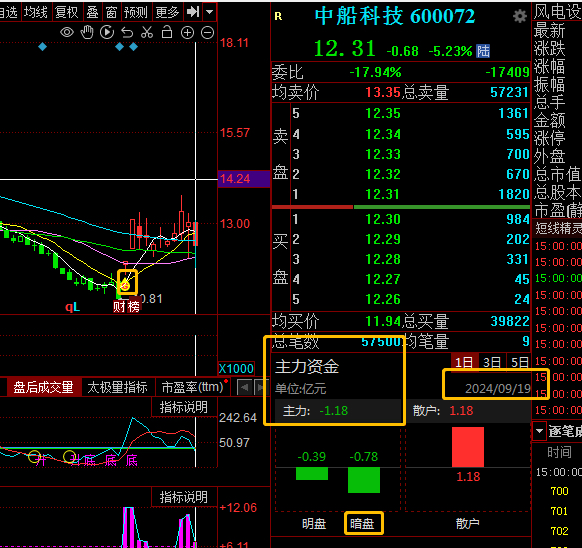Screen dimensions: 582x548
Task: Select the 3日 fund flow period
Action: pos(492,362)
